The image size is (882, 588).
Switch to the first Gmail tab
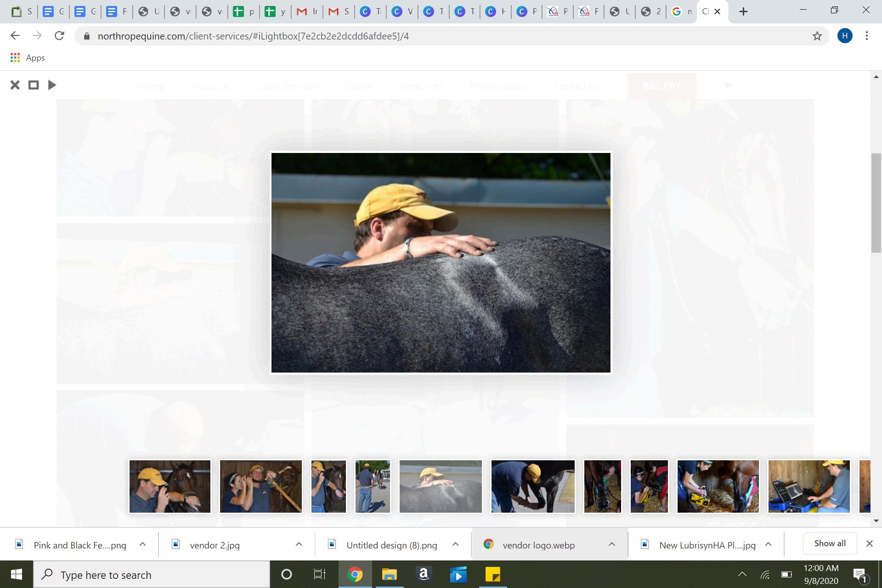point(307,11)
